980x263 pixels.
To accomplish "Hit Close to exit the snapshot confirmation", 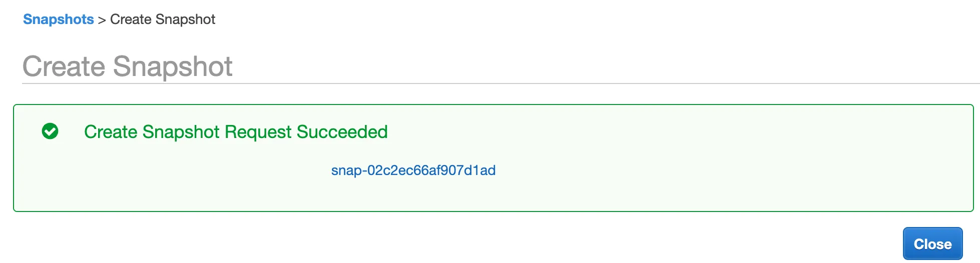I will [932, 243].
